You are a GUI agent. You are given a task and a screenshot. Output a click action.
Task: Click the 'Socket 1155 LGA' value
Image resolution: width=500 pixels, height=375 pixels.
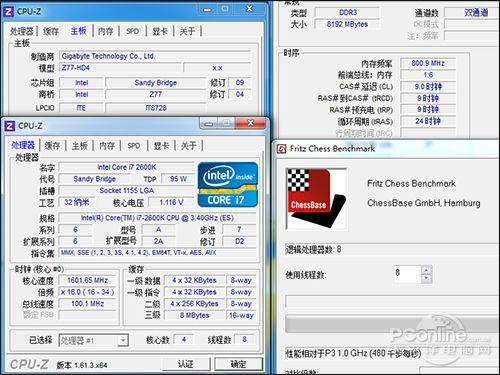[127, 191]
